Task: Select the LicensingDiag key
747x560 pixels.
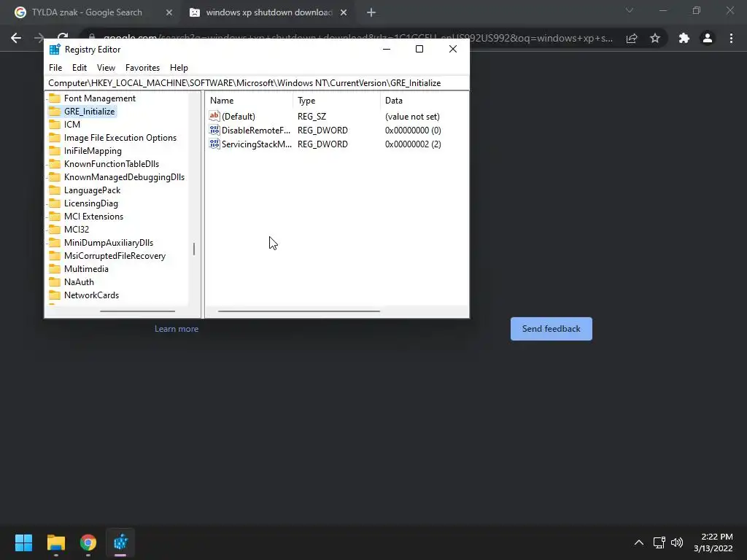Action: (90, 203)
